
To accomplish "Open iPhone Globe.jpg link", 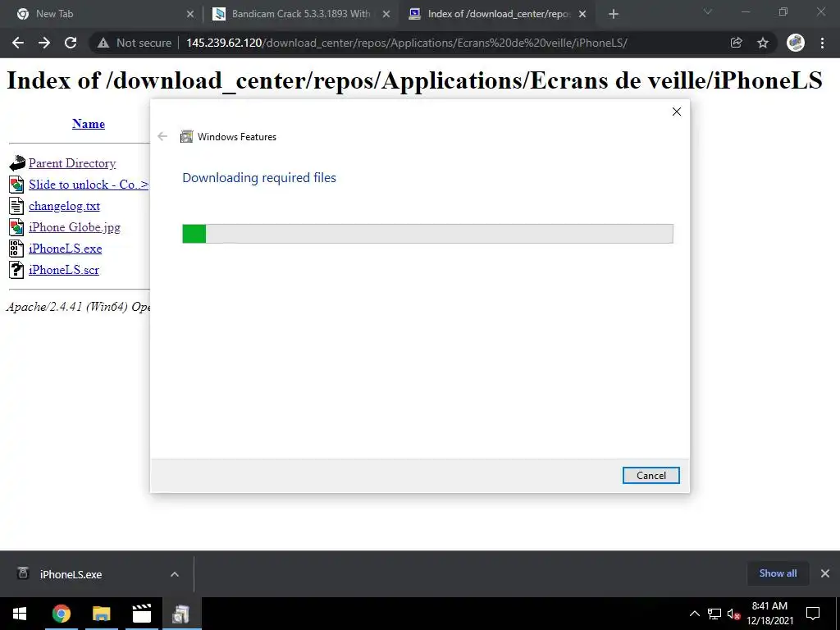I will (x=75, y=227).
